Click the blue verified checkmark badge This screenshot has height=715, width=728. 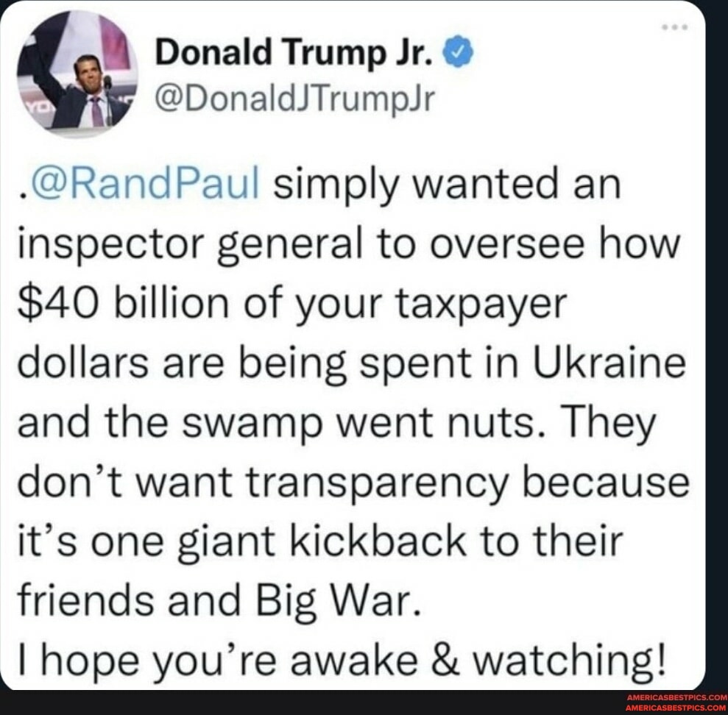click(459, 51)
